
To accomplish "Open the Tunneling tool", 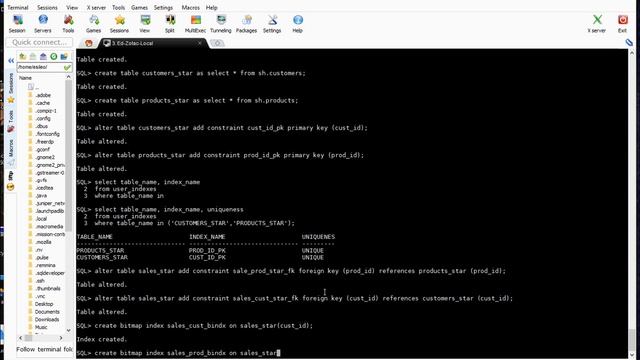I will pos(221,24).
